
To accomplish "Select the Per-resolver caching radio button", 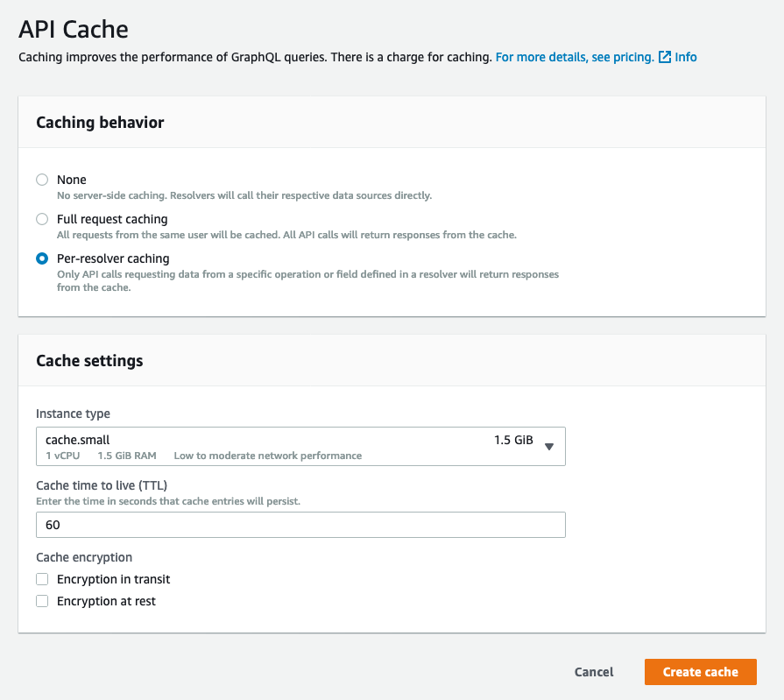I will 42,258.
